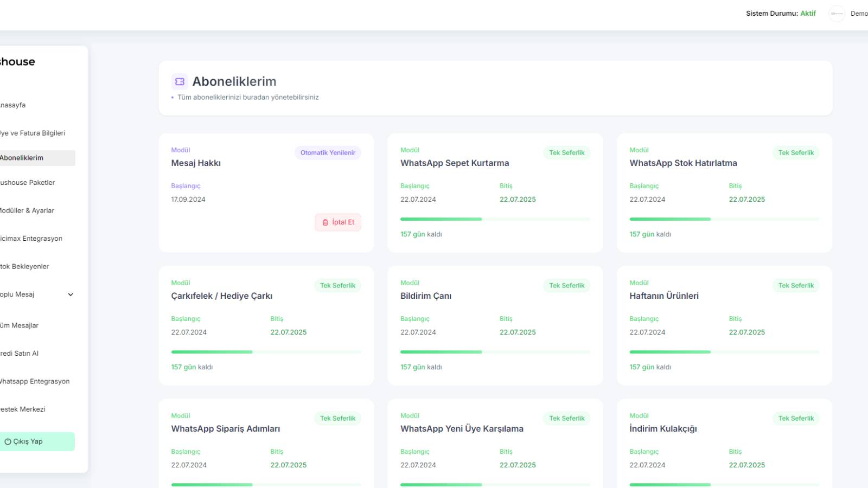Click the trash icon in İptal Et button
This screenshot has height=488, width=868.
click(325, 222)
